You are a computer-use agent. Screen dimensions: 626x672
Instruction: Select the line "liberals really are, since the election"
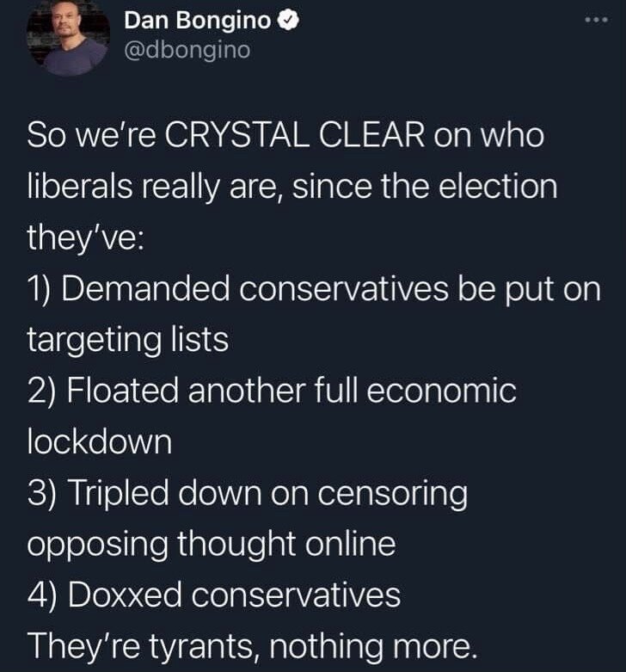(x=292, y=187)
